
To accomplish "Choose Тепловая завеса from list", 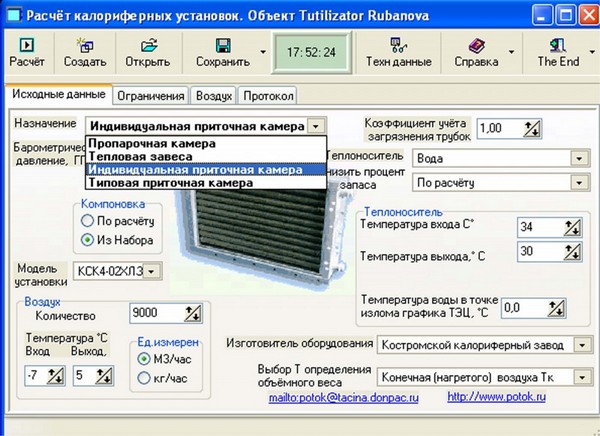I will [206, 157].
